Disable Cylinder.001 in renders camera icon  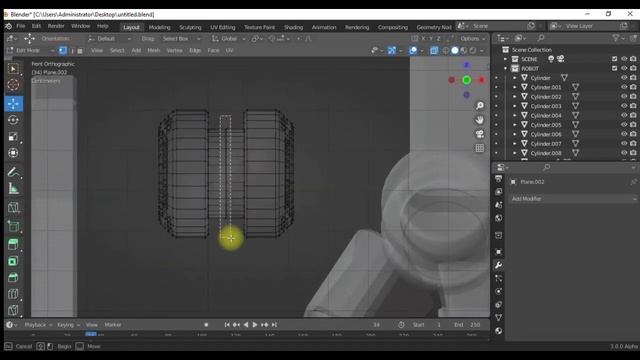click(633, 87)
